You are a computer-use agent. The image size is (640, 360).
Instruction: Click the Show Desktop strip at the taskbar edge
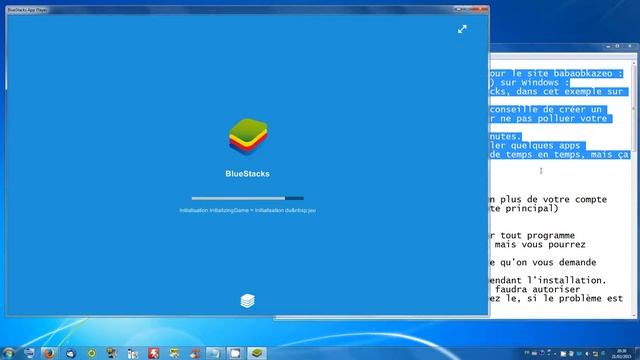pos(637,353)
